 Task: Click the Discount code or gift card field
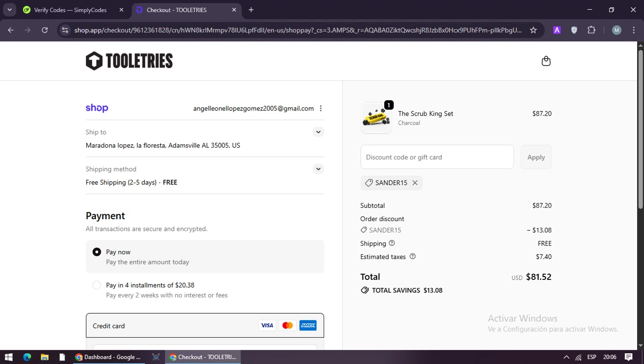pyautogui.click(x=437, y=157)
